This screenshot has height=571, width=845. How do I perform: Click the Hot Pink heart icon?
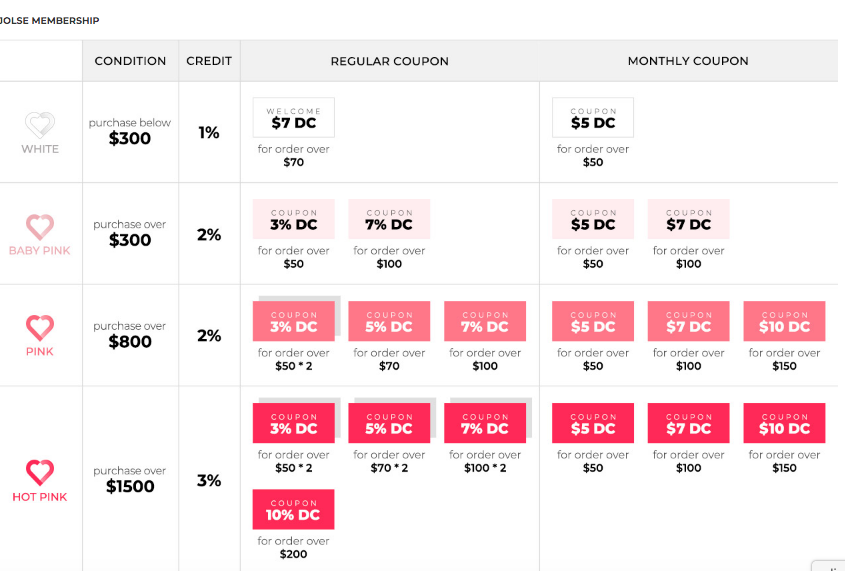tap(40, 472)
